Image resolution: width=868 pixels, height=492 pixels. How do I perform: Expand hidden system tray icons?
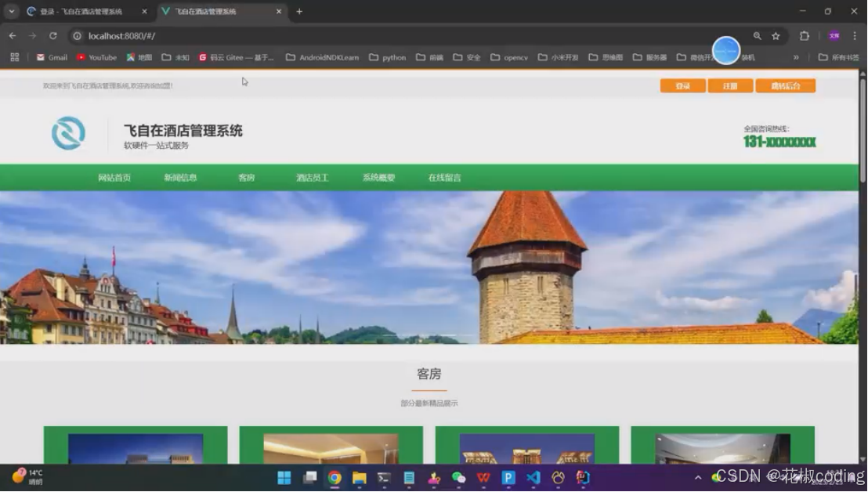point(697,477)
